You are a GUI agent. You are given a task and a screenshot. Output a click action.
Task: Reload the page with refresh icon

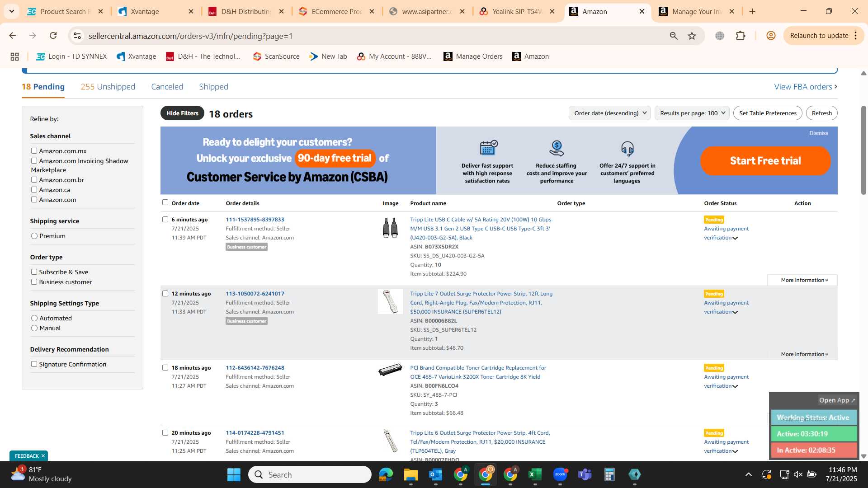[x=53, y=36]
